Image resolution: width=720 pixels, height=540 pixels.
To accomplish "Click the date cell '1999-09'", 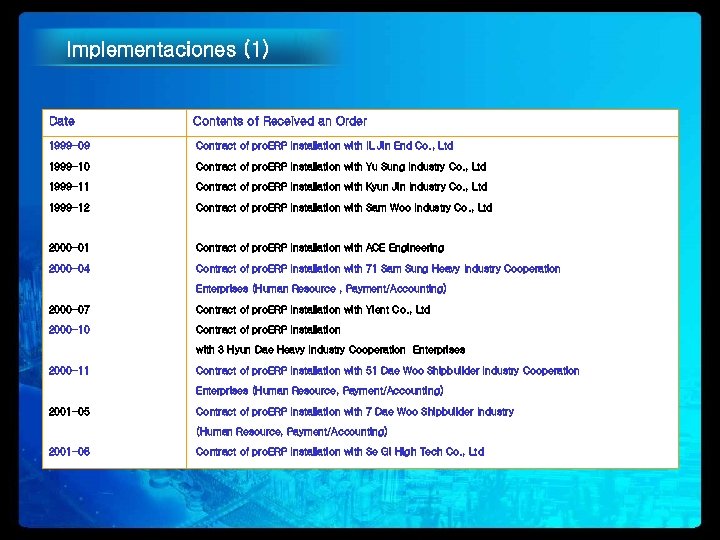I will tap(69, 146).
